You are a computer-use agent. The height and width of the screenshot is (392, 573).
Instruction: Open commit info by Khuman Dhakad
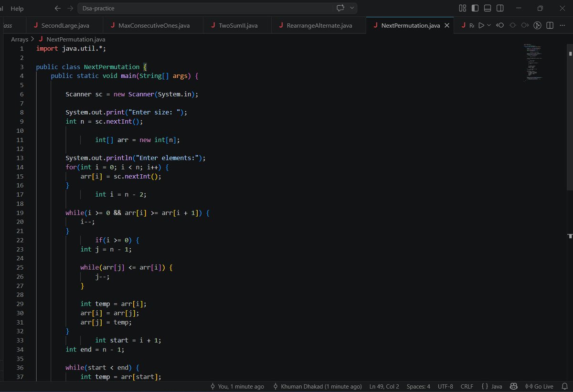pyautogui.click(x=317, y=387)
